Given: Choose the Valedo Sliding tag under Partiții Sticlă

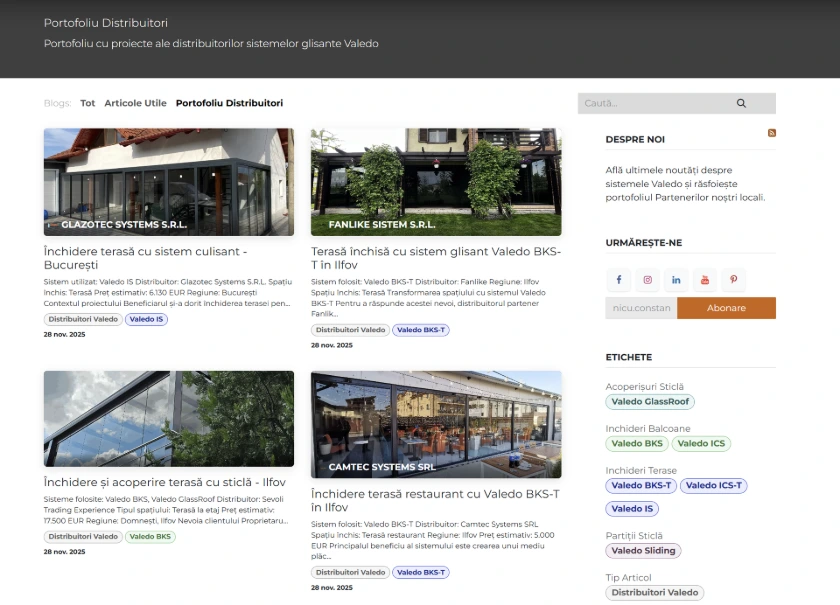Looking at the screenshot, I should [643, 551].
